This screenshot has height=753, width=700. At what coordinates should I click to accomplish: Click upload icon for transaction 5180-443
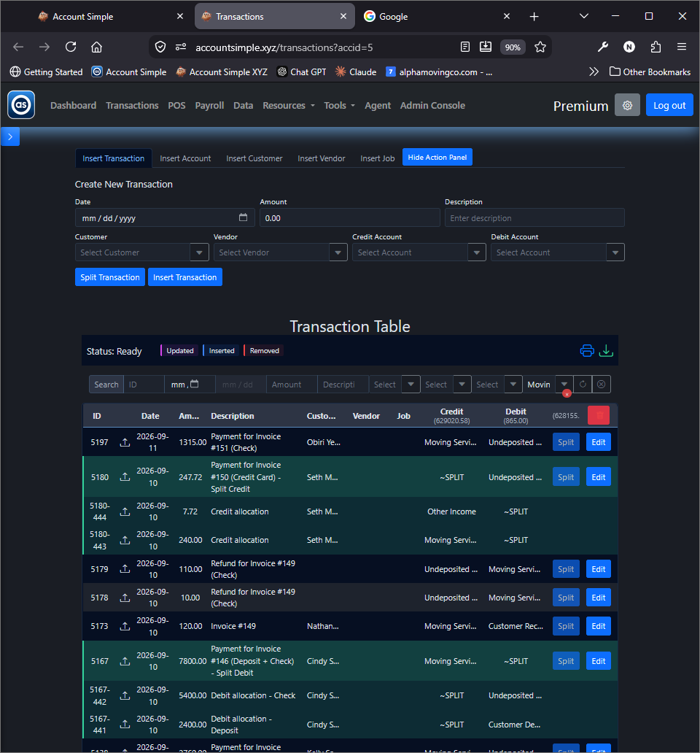click(x=125, y=540)
